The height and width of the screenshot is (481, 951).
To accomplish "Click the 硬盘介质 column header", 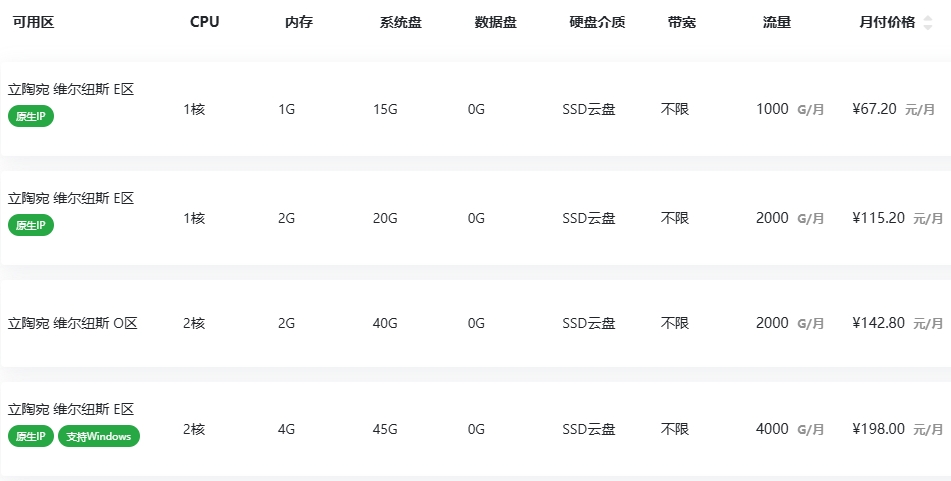I will click(597, 22).
